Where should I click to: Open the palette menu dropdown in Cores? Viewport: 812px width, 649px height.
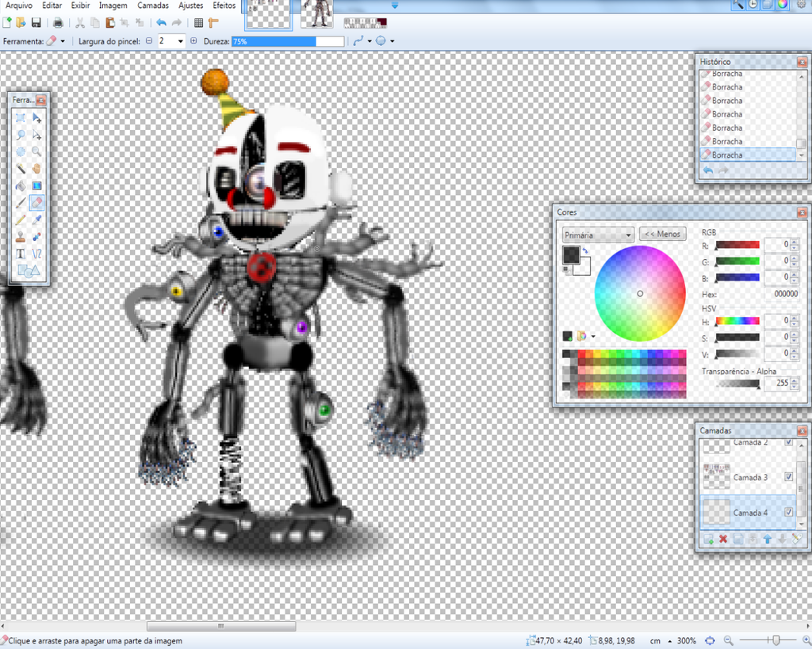[x=593, y=337]
